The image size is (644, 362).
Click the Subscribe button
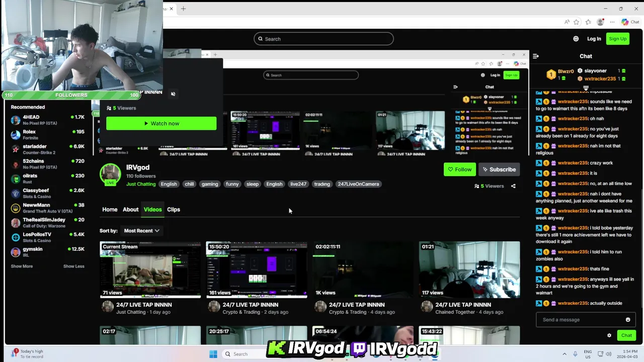click(499, 169)
